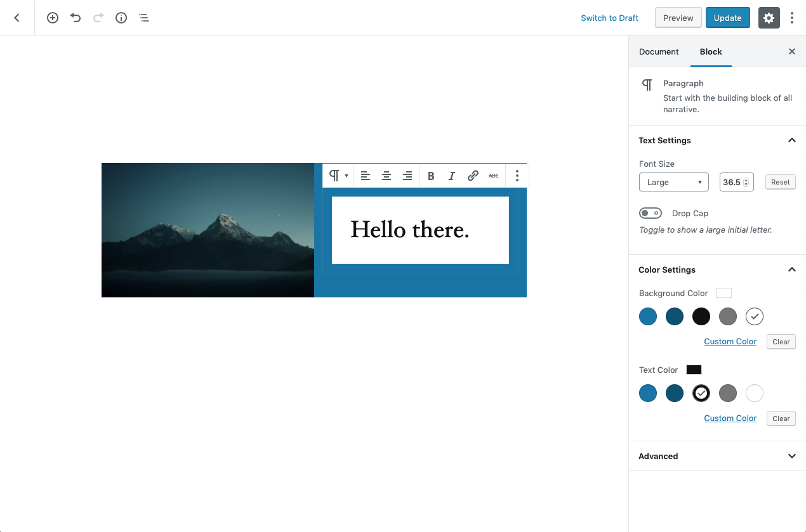Open the content structure info icon

pos(121,18)
